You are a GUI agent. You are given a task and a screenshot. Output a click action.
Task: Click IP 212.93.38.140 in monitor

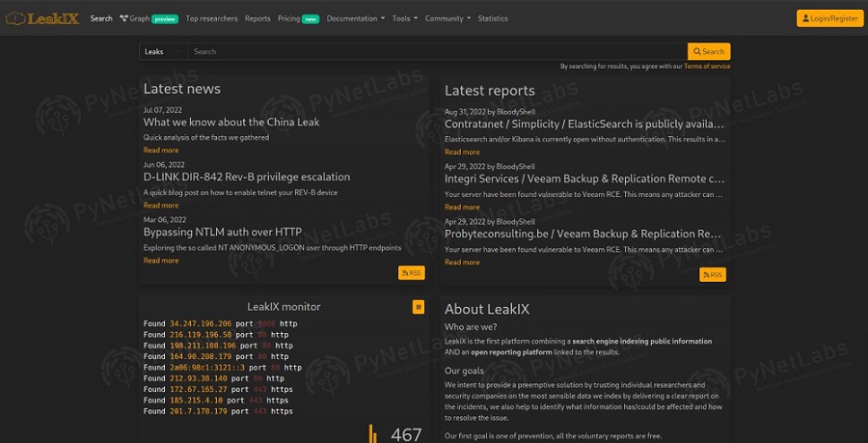(198, 378)
